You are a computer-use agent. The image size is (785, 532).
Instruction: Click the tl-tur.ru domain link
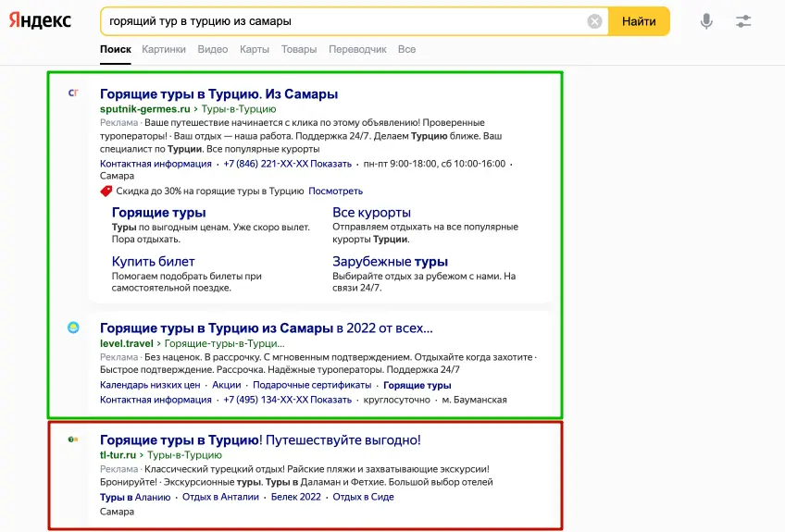(x=118, y=455)
